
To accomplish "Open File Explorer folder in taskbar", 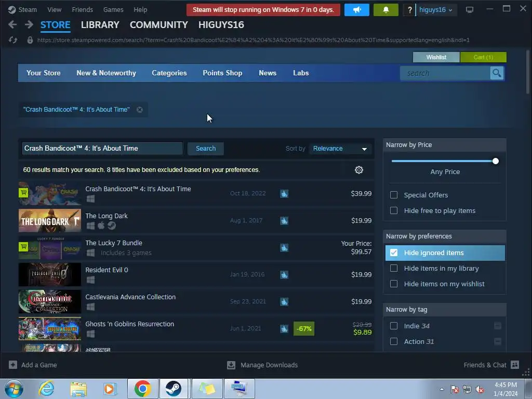I will pyautogui.click(x=78, y=389).
